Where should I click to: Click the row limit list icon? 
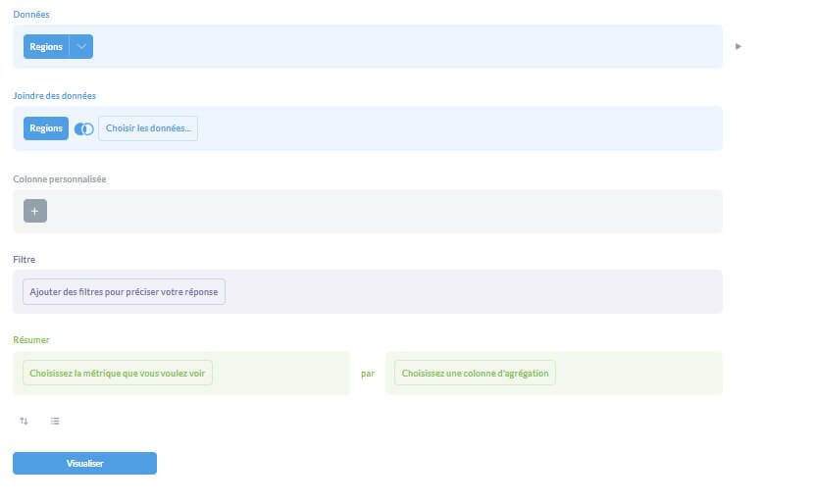55,421
